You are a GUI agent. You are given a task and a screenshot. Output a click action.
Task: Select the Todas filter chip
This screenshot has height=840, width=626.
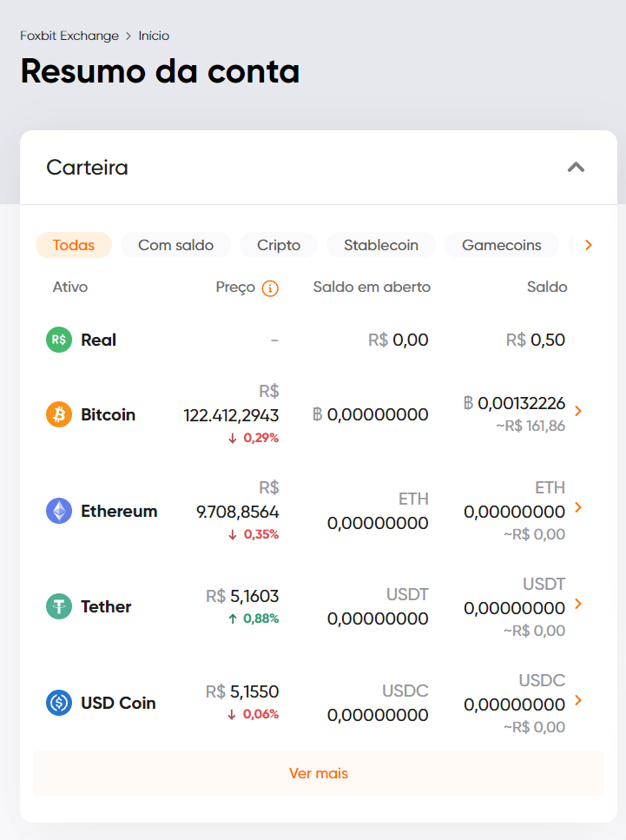pyautogui.click(x=74, y=245)
